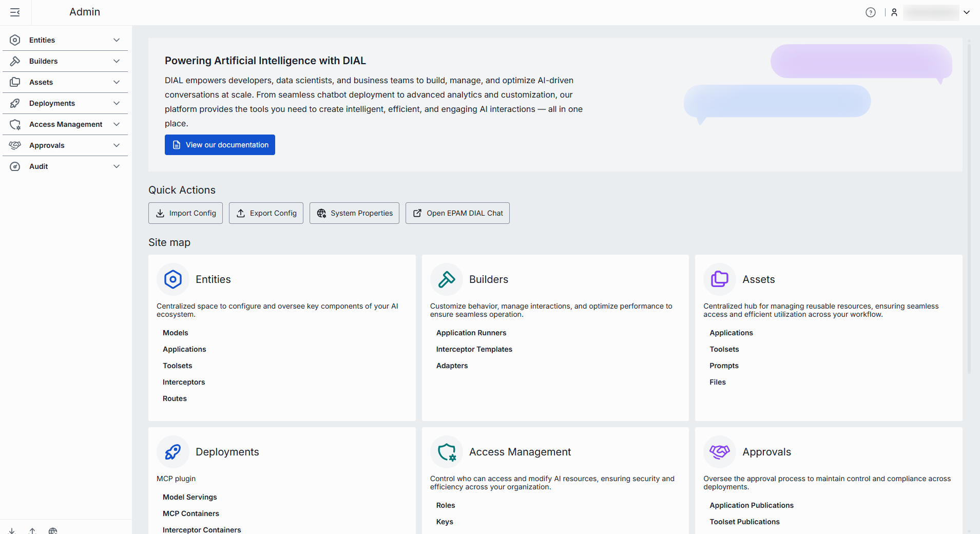The height and width of the screenshot is (534, 980).
Task: Click the vertical page scrollbar
Action: [x=969, y=205]
